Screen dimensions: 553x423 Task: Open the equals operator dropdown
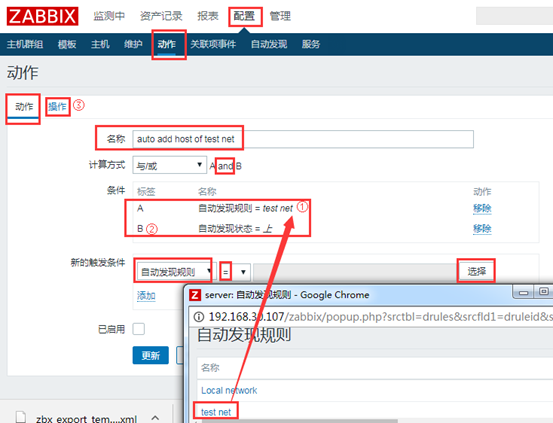(x=235, y=272)
